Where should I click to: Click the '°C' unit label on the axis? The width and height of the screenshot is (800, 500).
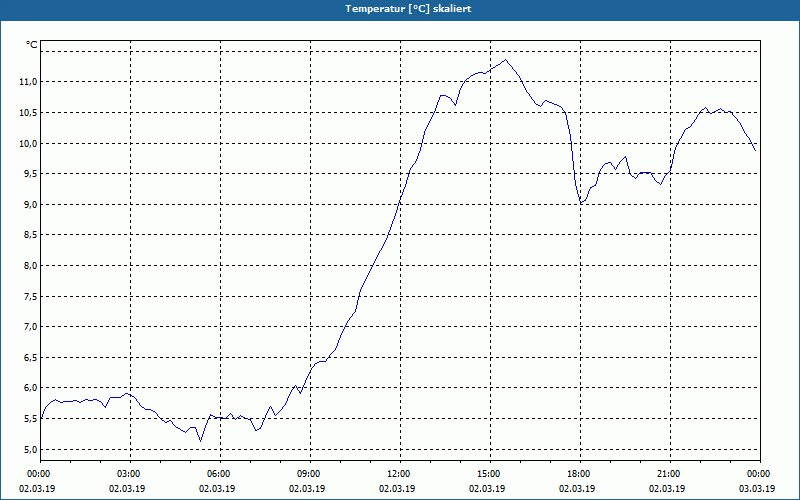click(x=32, y=45)
